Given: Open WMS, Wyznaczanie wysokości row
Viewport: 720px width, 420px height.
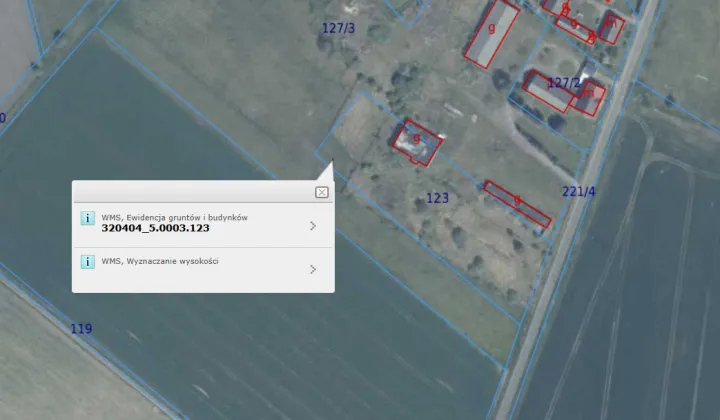Looking at the screenshot, I should pyautogui.click(x=203, y=269).
